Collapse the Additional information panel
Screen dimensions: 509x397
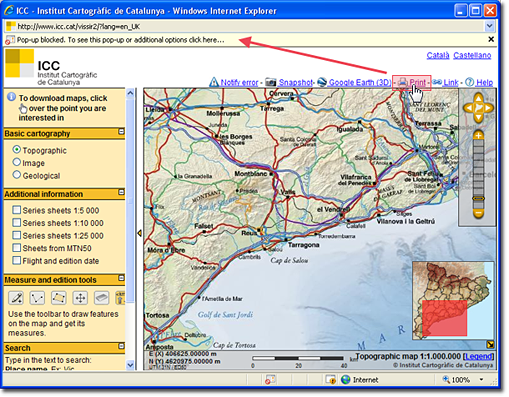point(121,192)
